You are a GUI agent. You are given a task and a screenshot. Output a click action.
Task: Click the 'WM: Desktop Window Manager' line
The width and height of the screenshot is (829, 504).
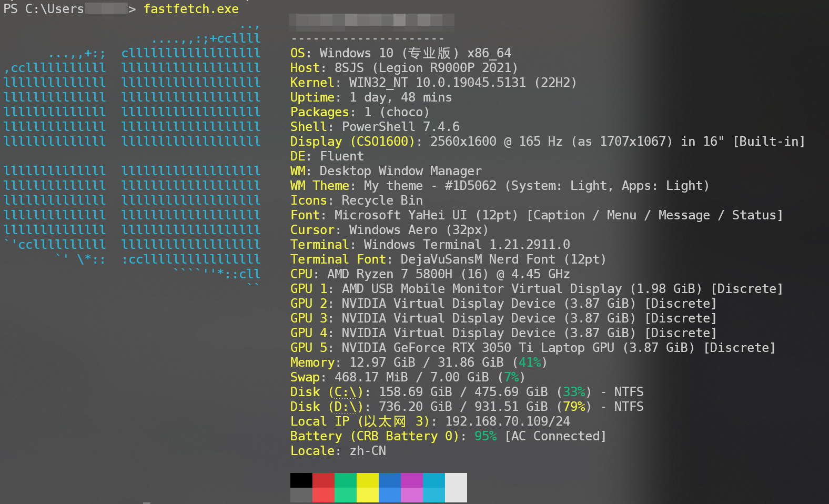click(386, 171)
